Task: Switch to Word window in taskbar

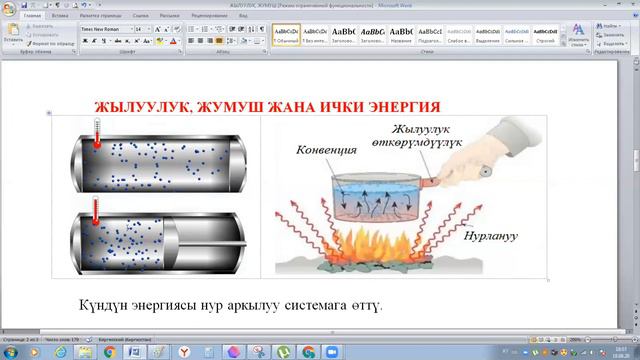Action: point(134,351)
